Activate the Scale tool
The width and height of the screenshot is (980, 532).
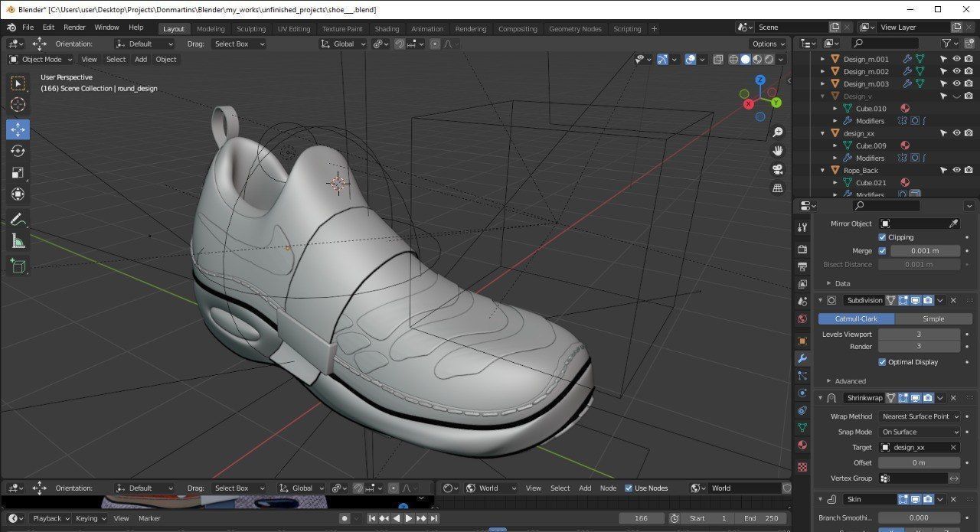[x=18, y=172]
